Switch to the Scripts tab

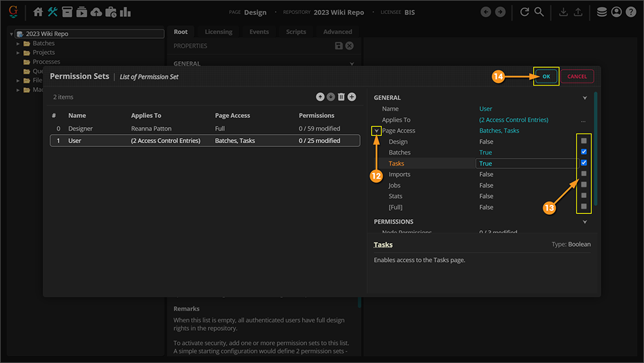(296, 32)
